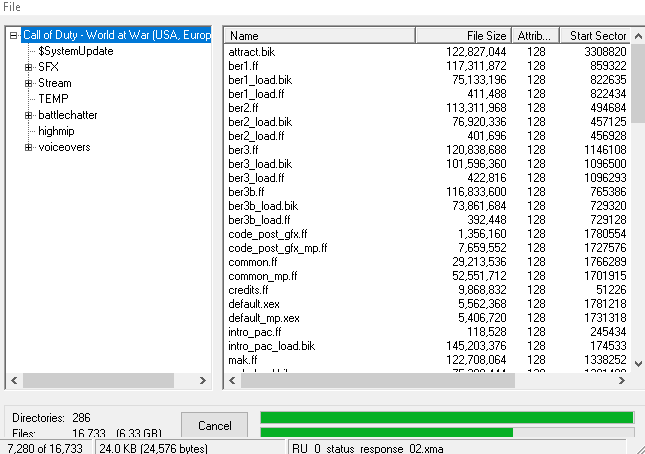Select the attract.bik file

(x=252, y=52)
